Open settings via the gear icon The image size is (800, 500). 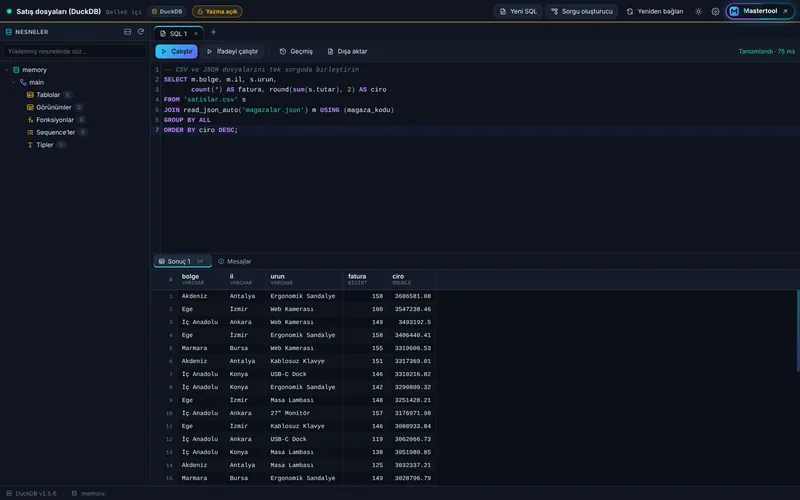715,11
